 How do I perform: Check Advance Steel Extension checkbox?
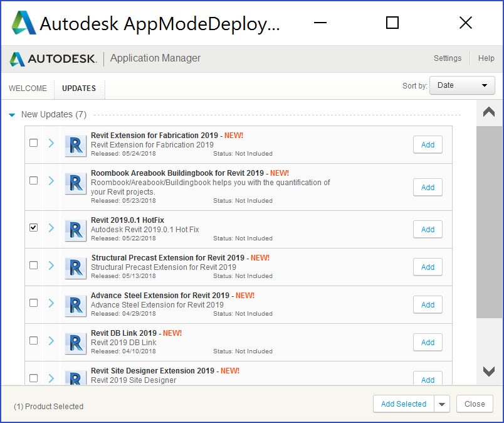(x=33, y=303)
